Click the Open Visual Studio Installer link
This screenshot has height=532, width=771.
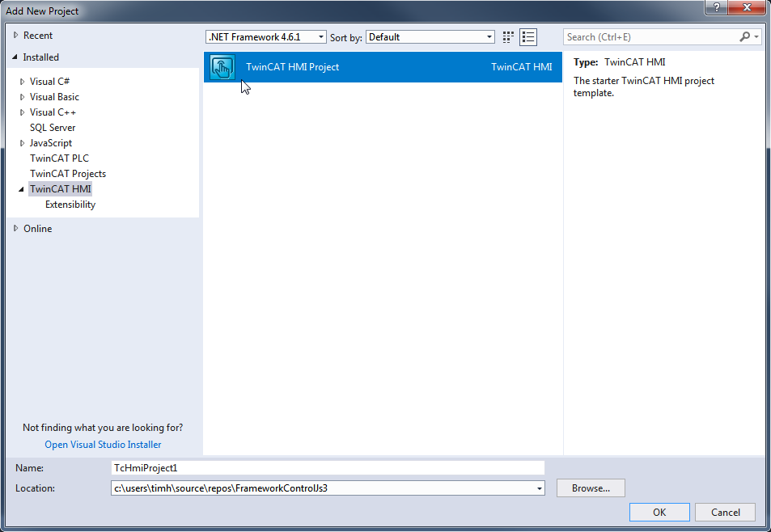pos(103,445)
